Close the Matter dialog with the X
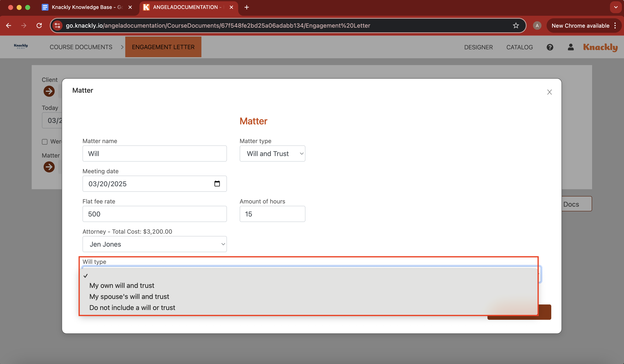624x364 pixels. (550, 92)
